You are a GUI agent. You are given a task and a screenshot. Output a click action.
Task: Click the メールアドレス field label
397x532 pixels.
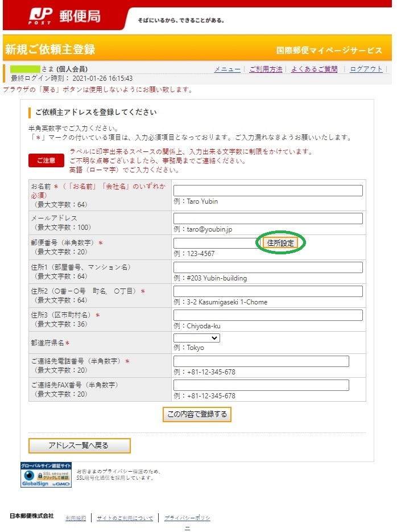pyautogui.click(x=54, y=218)
